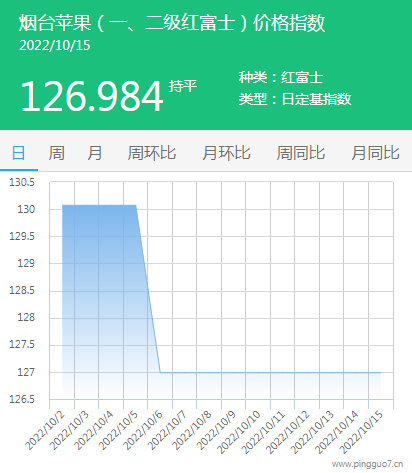Click the 类型：日定基指数 label
412x473 pixels.
click(295, 99)
